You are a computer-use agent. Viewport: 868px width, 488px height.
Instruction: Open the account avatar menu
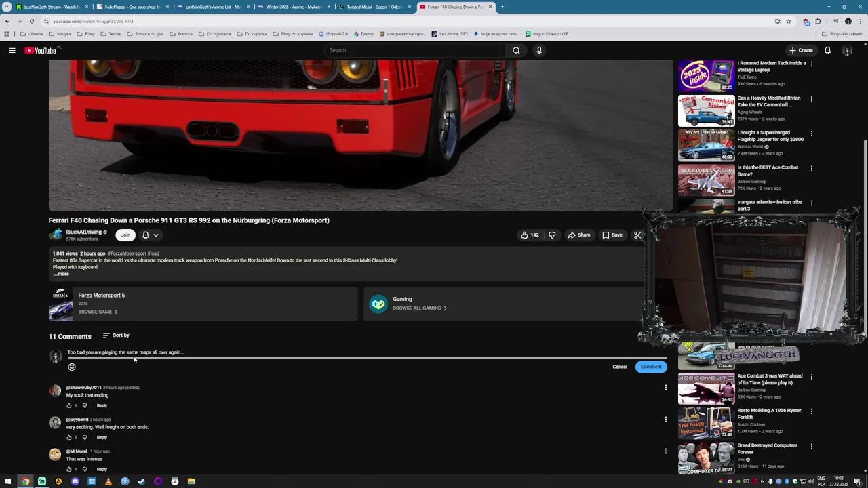point(847,50)
